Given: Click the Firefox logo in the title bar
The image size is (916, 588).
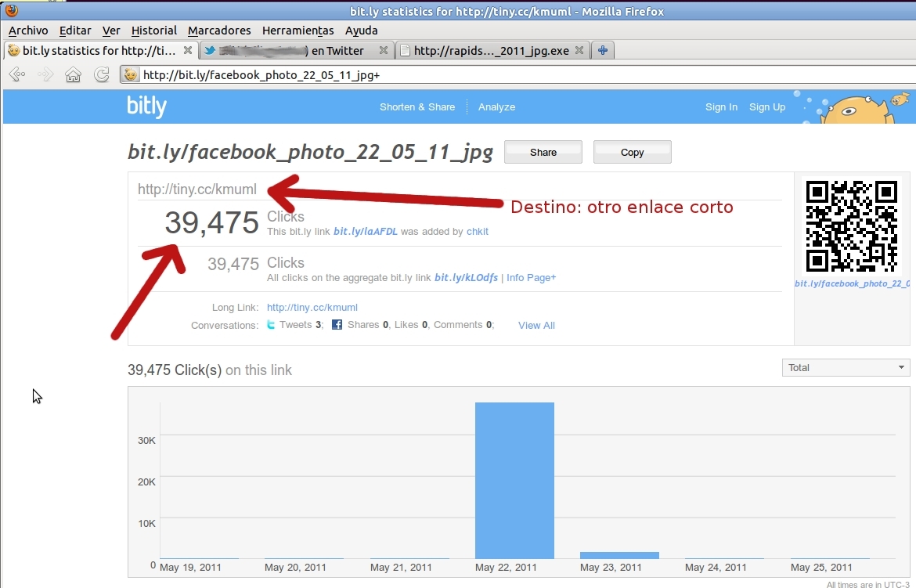Looking at the screenshot, I should pos(11,10).
